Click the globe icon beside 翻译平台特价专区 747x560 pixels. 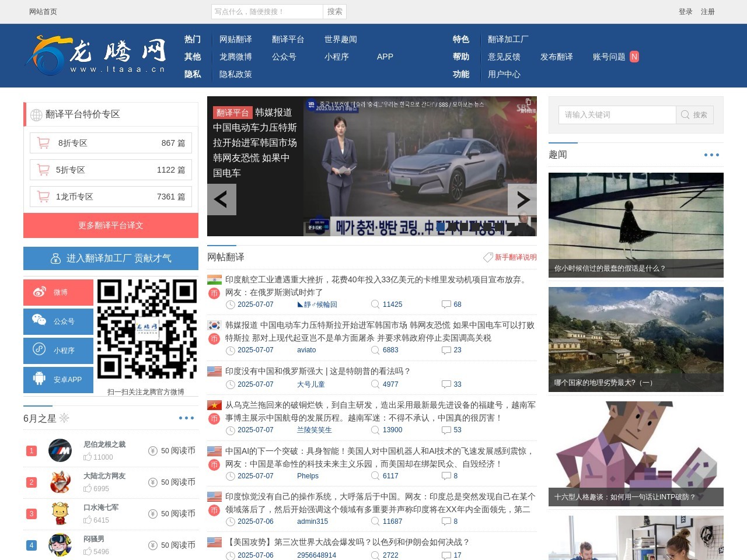[x=35, y=114]
